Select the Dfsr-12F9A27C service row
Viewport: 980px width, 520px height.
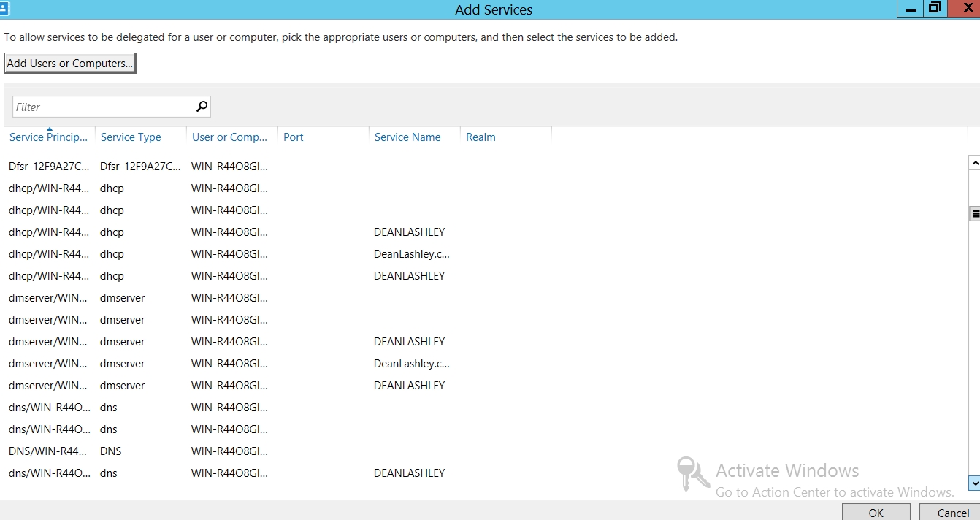point(50,167)
